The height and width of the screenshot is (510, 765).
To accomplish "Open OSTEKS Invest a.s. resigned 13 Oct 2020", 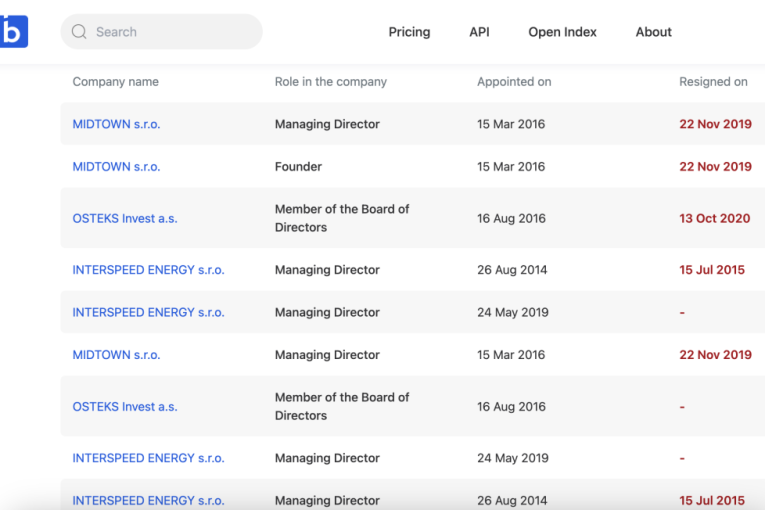I will (x=125, y=218).
